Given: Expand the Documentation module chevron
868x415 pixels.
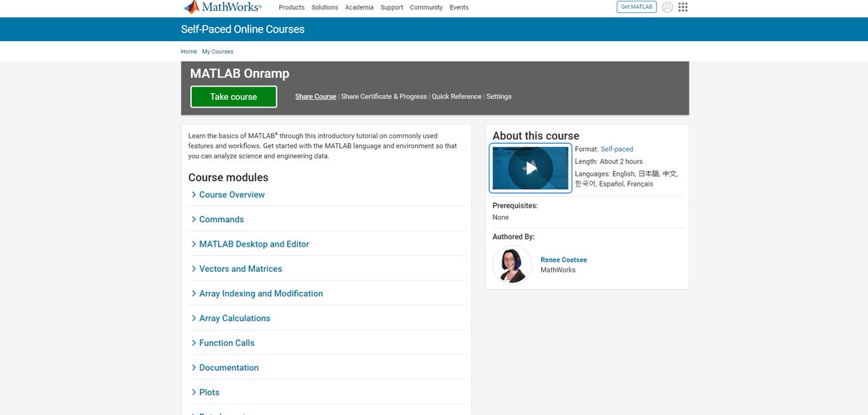Looking at the screenshot, I should coord(194,367).
